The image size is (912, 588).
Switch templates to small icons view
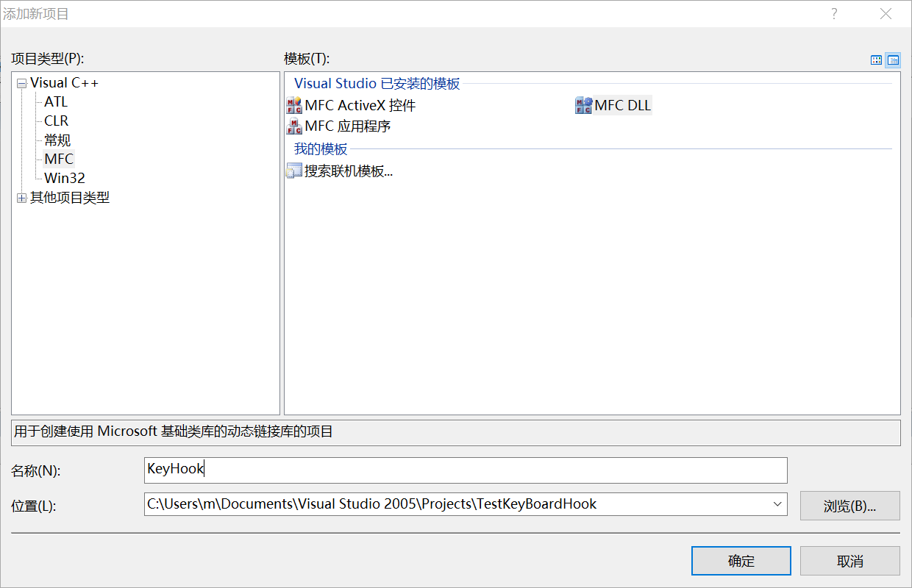point(893,60)
